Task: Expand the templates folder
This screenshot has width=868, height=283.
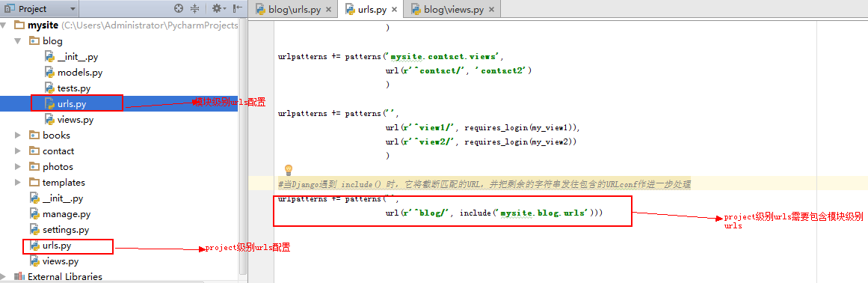Action: (x=18, y=182)
